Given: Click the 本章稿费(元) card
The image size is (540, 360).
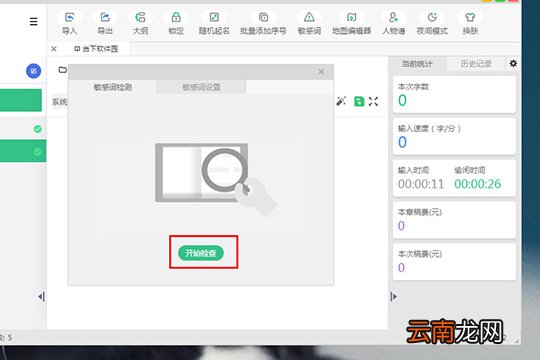Looking at the screenshot, I should (454, 220).
